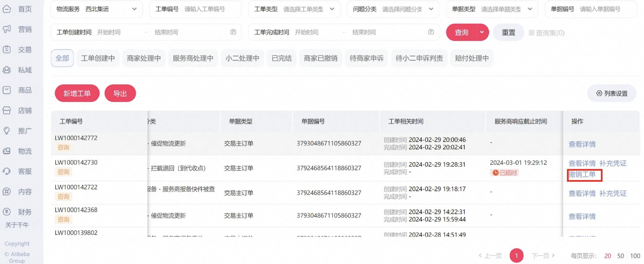Open the 首页 home sidebar icon
Image resolution: width=644 pixels, height=264 pixels.
[x=7, y=9]
